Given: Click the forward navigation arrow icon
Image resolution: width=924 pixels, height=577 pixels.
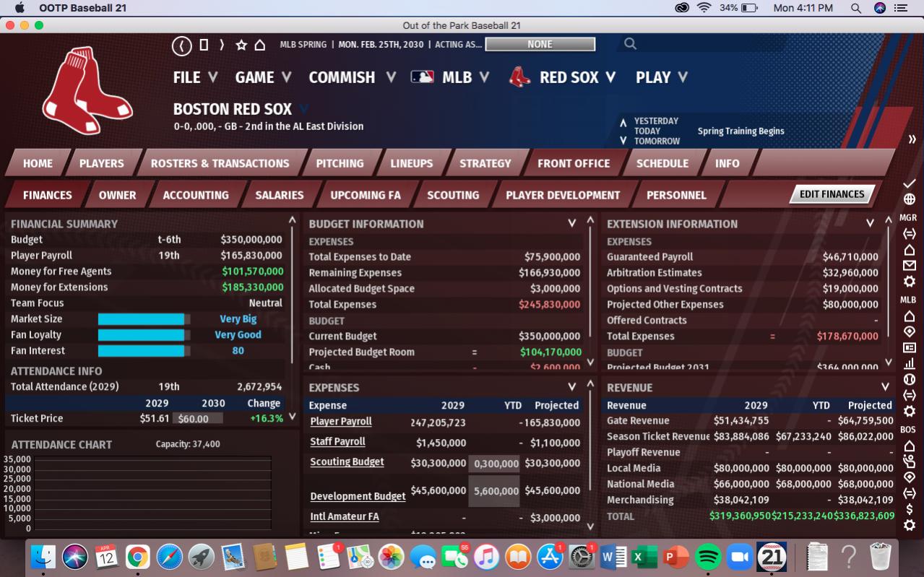Looking at the screenshot, I should click(x=222, y=45).
